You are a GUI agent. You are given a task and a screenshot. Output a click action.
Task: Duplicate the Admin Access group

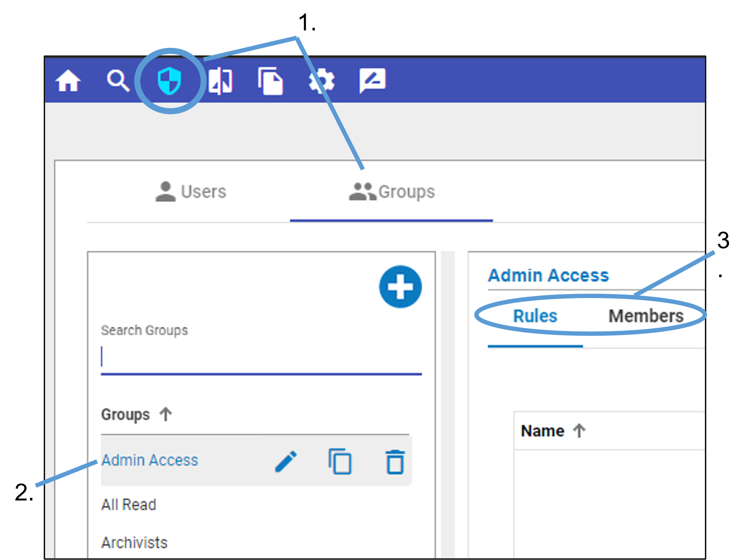tap(340, 461)
